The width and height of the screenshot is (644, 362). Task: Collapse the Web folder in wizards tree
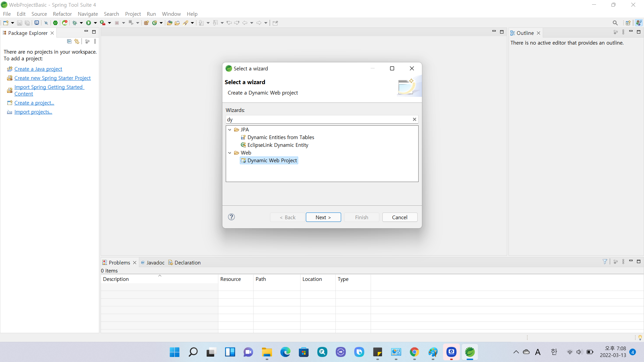pyautogui.click(x=230, y=153)
